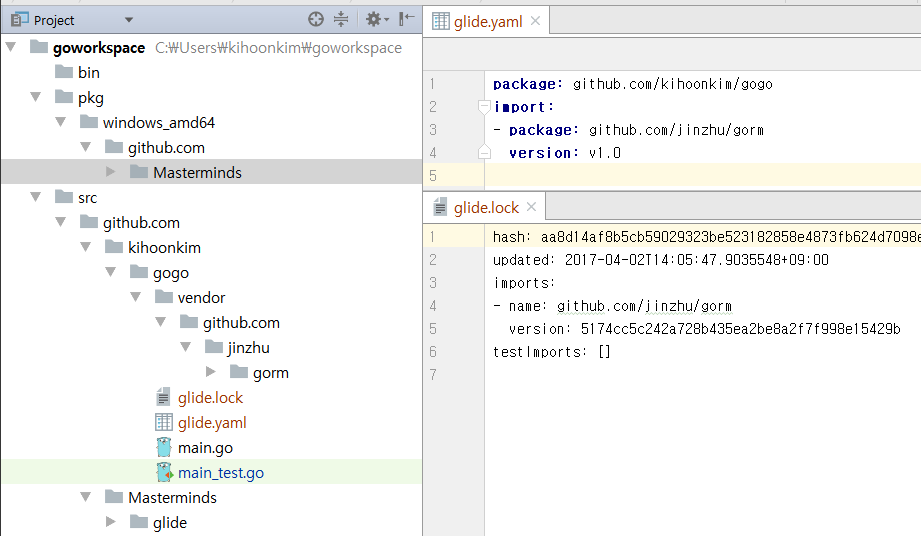This screenshot has height=536, width=921.
Task: Close the glide.yaml tab
Action: pyautogui.click(x=535, y=21)
